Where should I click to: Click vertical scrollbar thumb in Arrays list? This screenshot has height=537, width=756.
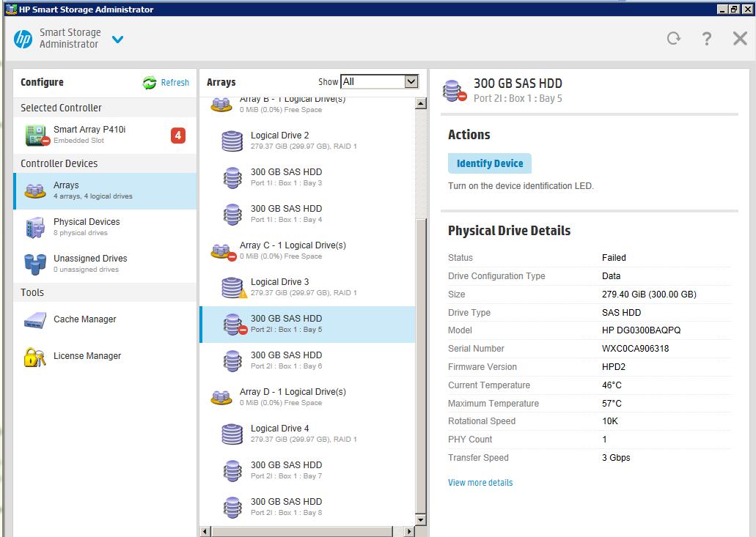pyautogui.click(x=421, y=366)
